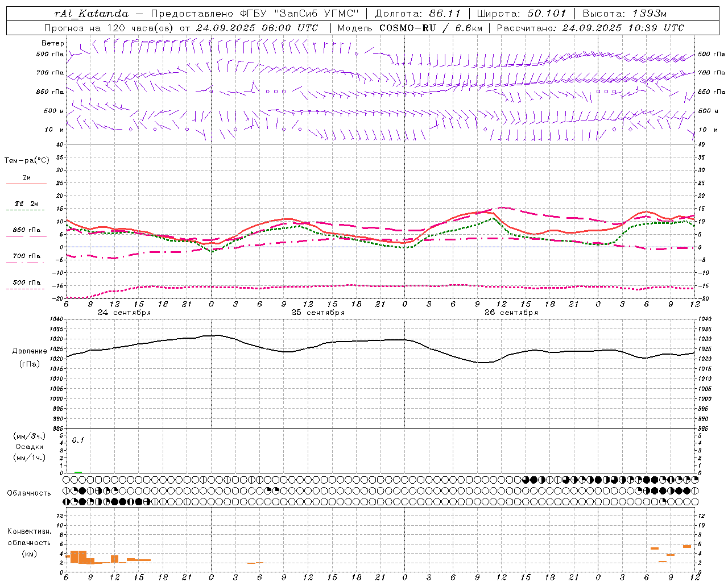
Task: Click the Прогноз на 120 часа(ов) text
Action: coord(109,28)
